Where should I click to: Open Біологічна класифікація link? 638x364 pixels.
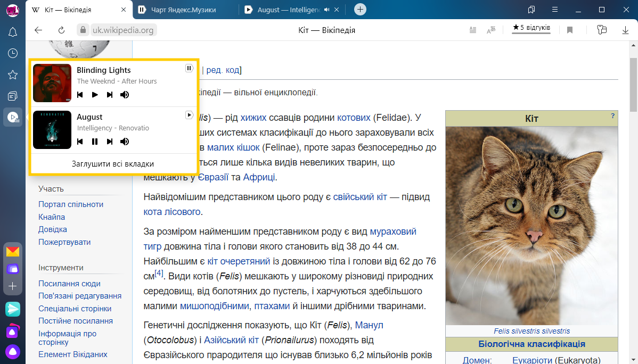(531, 344)
